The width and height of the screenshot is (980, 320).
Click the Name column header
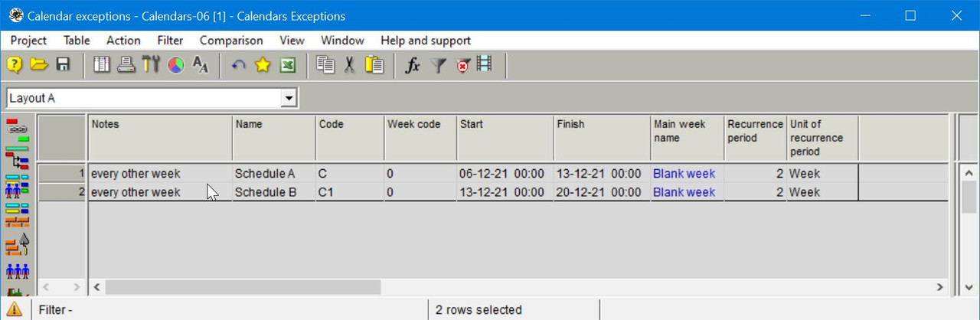[x=274, y=138]
